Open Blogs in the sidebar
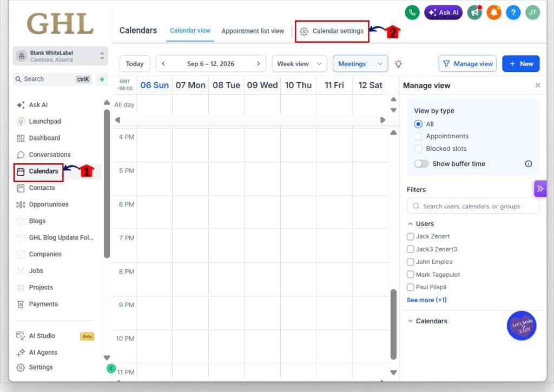 coord(31,221)
